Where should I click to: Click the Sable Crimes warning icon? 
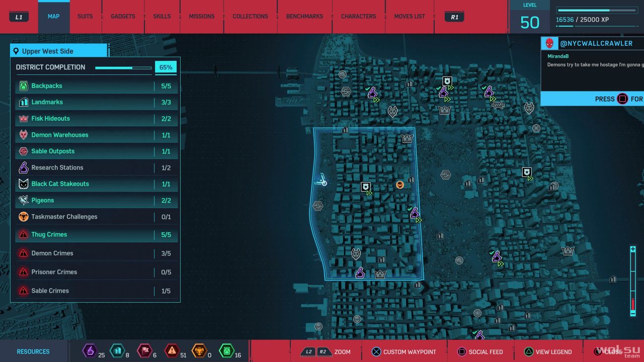23,291
